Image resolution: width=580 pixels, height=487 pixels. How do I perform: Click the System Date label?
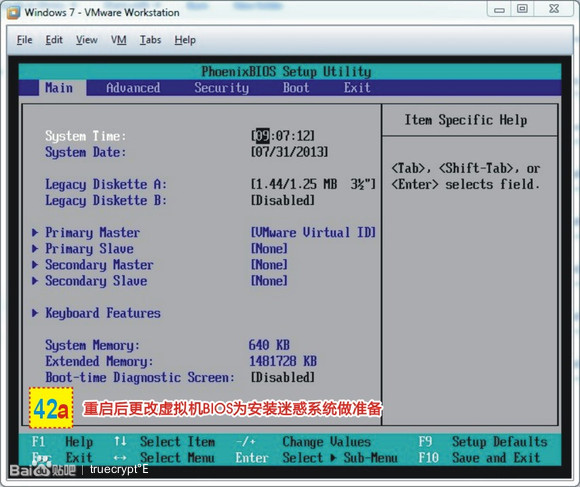click(85, 152)
